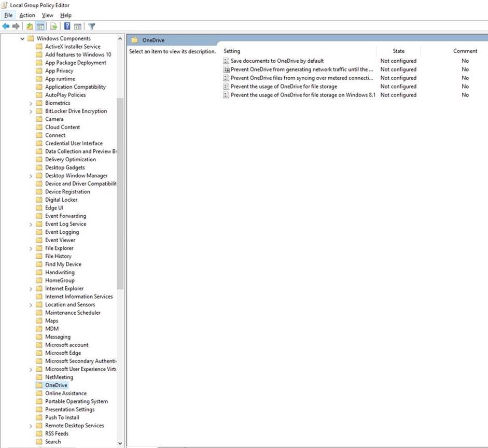This screenshot has width=488, height=448.
Task: Collapse the Windows Components node
Action: pyautogui.click(x=22, y=38)
